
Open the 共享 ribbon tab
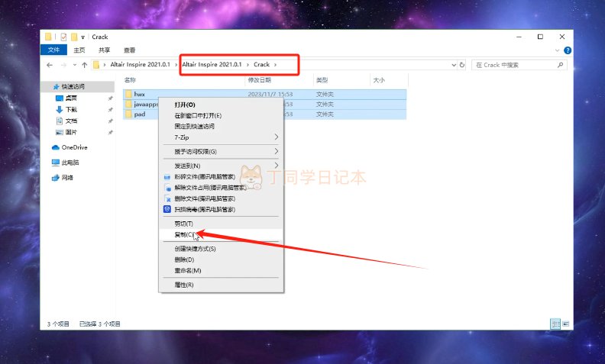pos(104,50)
